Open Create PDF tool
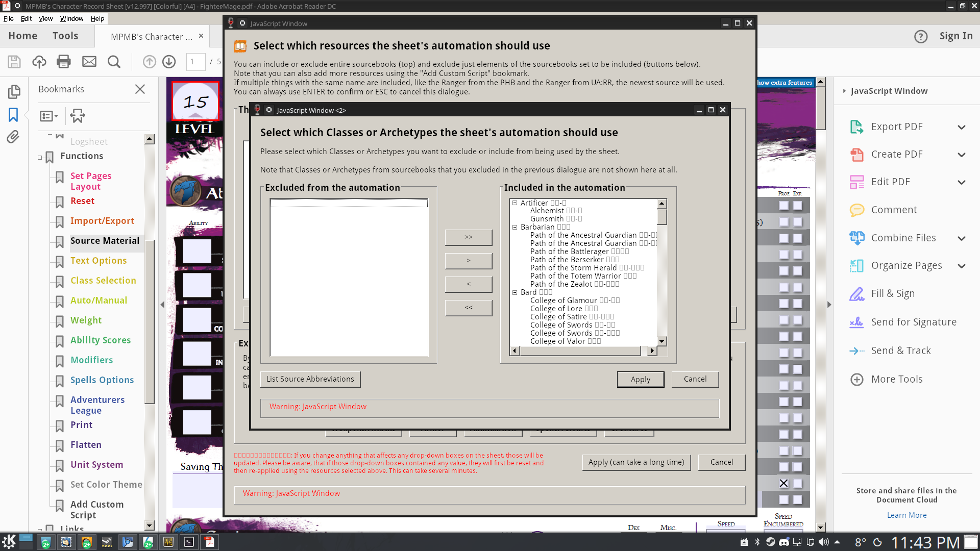The image size is (980, 551). pos(896,154)
